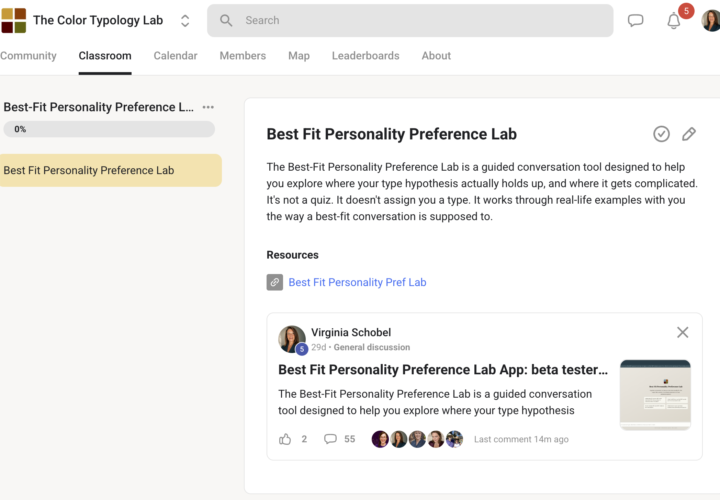
Task: Open the About tab
Action: point(436,56)
